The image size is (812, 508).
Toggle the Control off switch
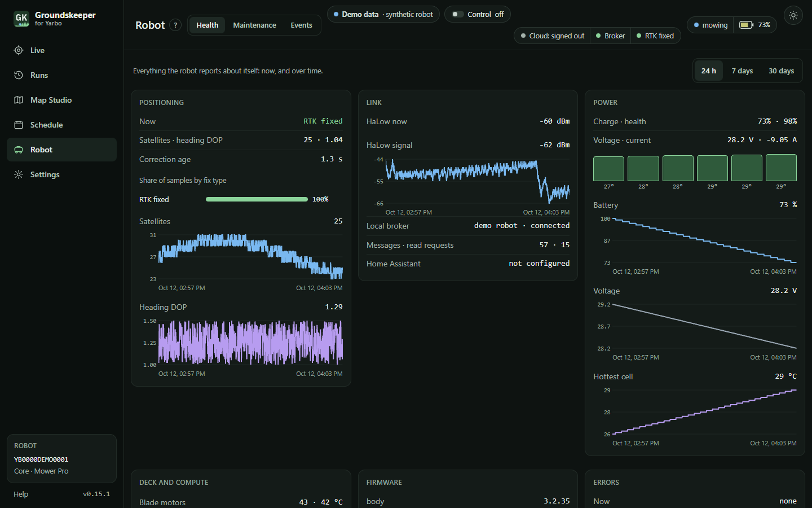(x=458, y=14)
